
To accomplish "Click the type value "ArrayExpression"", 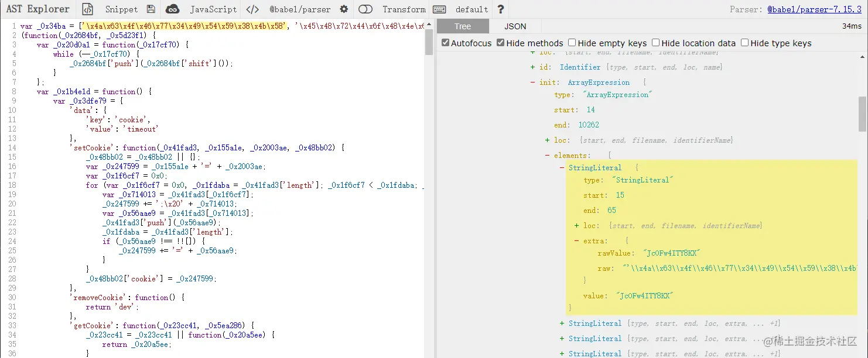I will 617,95.
